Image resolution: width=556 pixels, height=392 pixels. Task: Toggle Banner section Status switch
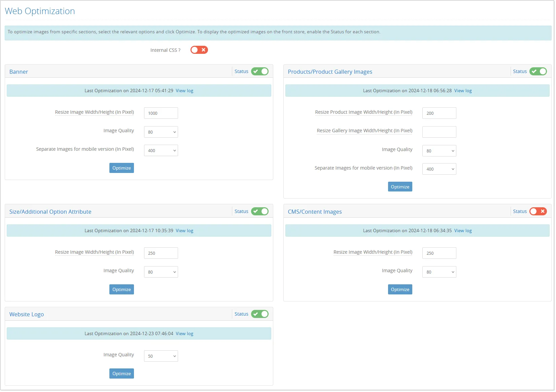click(260, 71)
